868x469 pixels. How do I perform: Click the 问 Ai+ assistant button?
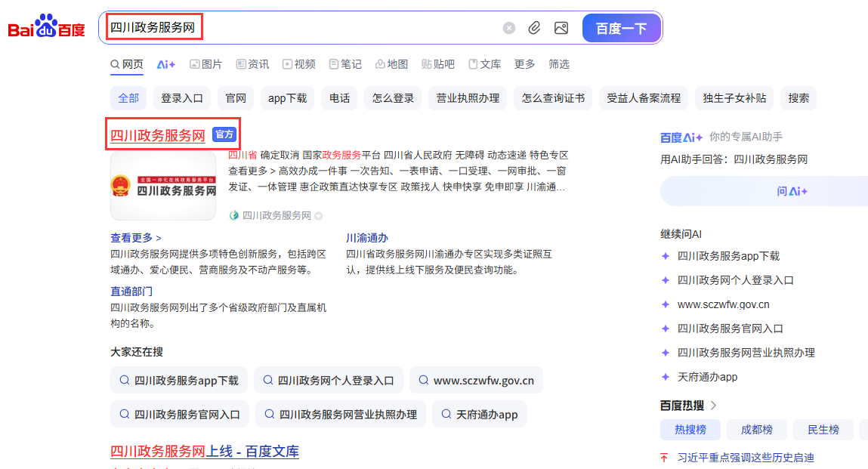pos(792,191)
